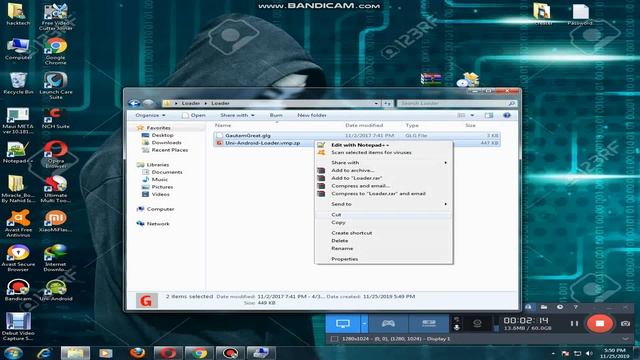Expand Send to submenu in context menu
Image resolution: width=640 pixels, height=360 pixels.
pyautogui.click(x=384, y=204)
